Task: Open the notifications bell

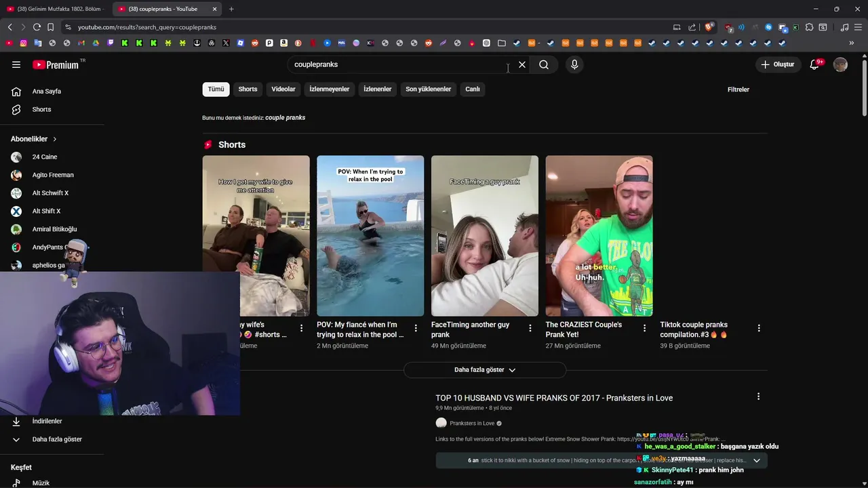Action: coord(815,64)
